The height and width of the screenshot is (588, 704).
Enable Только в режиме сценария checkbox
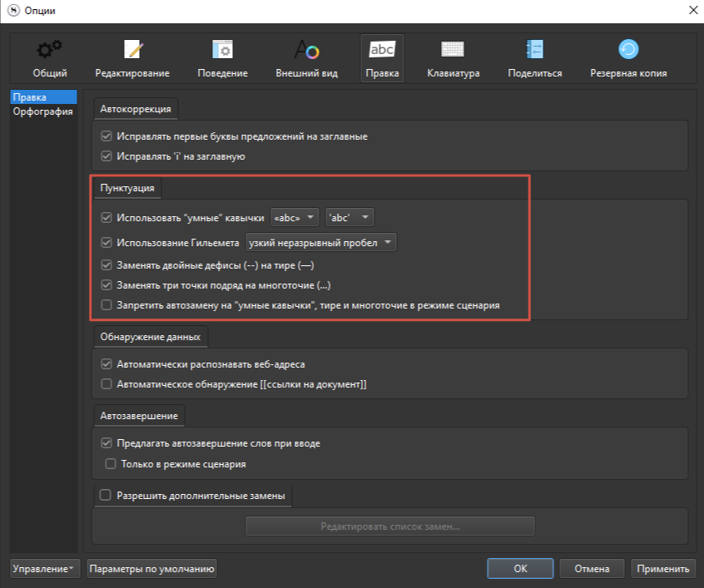[110, 464]
